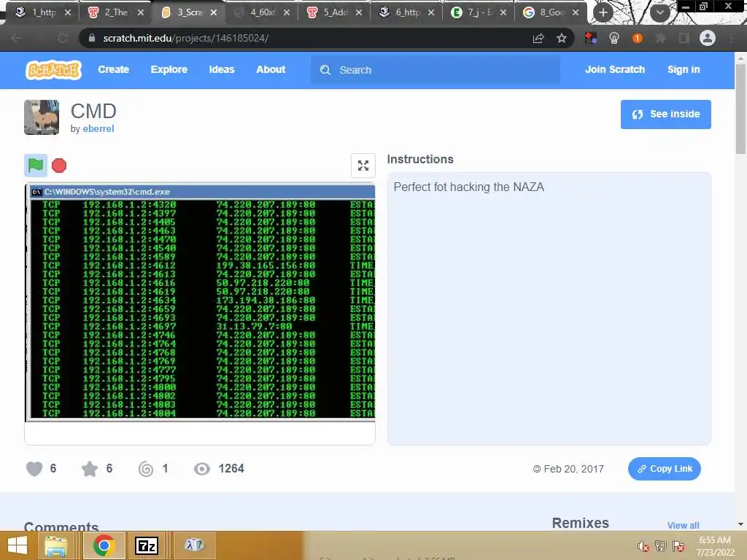Click Sign in link
The image size is (747, 560).
684,69
